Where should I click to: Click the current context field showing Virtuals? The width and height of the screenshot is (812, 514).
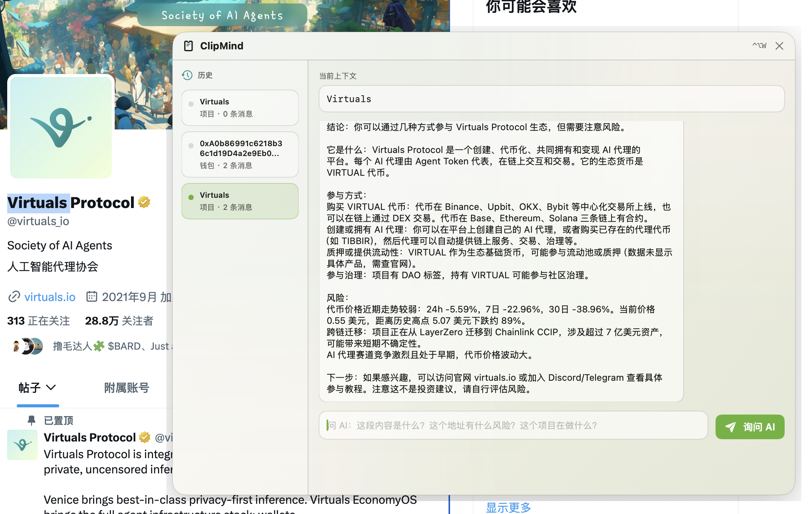coord(551,99)
